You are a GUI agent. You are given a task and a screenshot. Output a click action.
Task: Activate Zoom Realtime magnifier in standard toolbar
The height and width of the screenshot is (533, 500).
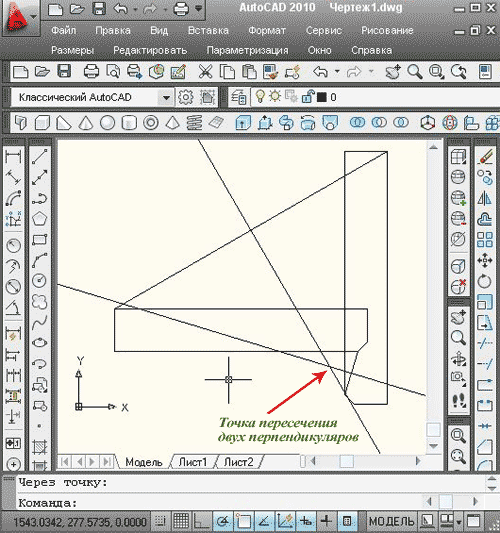click(415, 72)
